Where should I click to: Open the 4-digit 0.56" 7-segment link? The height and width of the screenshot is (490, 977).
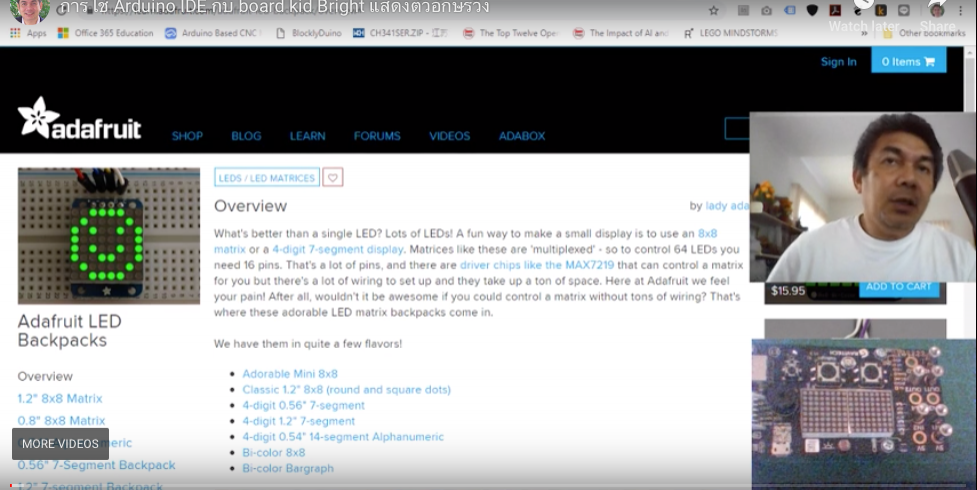303,405
